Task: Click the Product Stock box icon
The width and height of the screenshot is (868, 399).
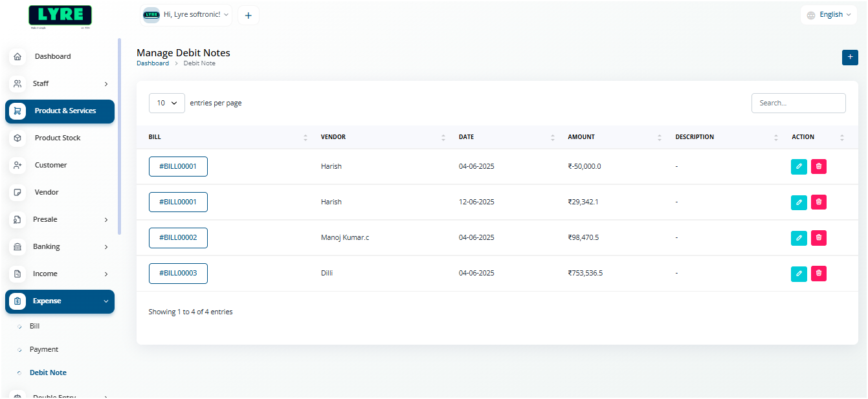Action: point(17,138)
